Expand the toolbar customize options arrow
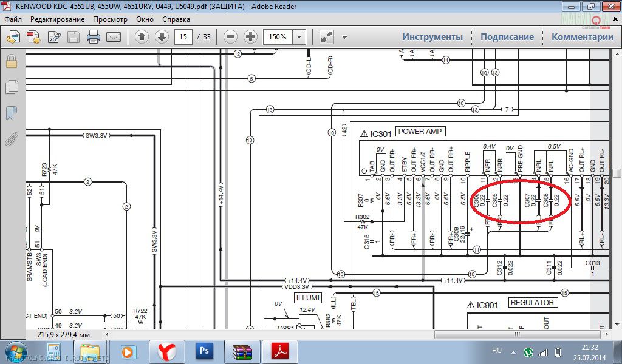Screen dimensions: 622x364 (345, 37)
